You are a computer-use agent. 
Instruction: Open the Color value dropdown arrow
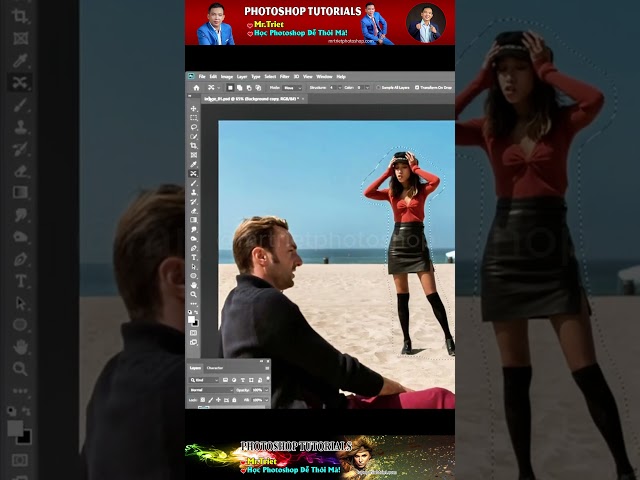coord(367,88)
